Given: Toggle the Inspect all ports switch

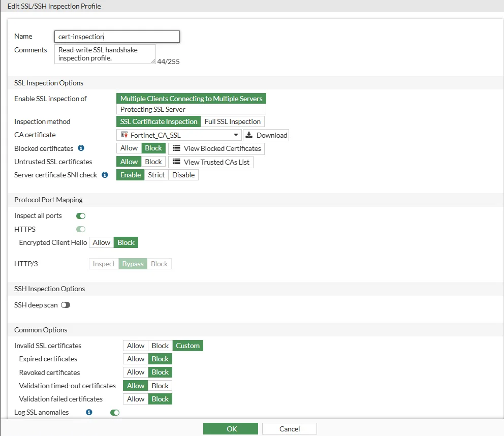Looking at the screenshot, I should pos(81,216).
